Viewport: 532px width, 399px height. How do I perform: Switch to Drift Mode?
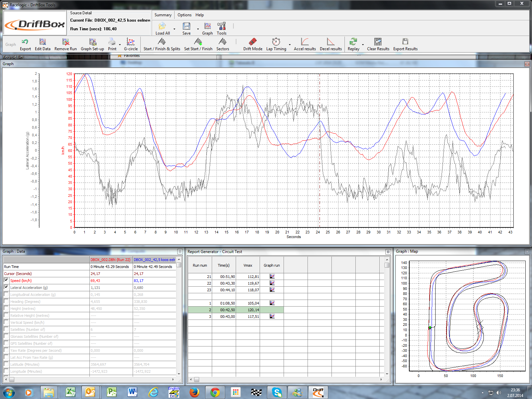253,45
